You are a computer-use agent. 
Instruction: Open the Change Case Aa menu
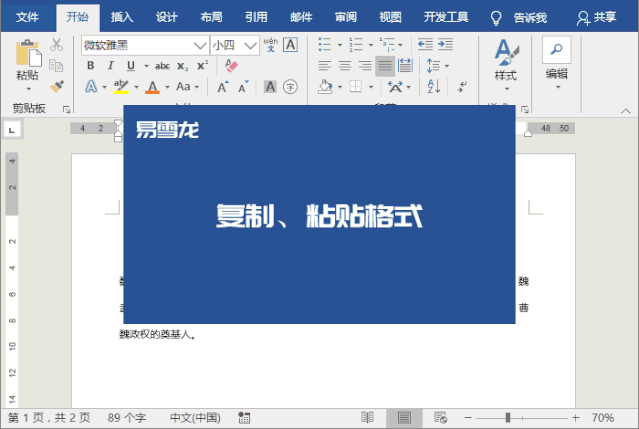click(187, 87)
